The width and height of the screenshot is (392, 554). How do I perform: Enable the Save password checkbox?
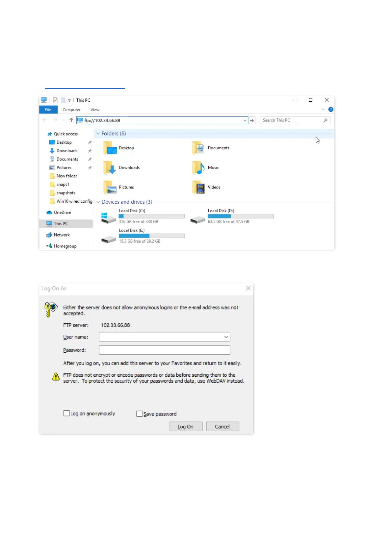click(x=140, y=414)
